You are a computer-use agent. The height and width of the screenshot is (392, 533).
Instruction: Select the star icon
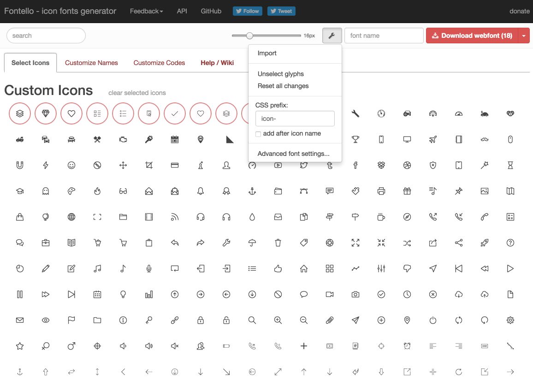(20, 346)
